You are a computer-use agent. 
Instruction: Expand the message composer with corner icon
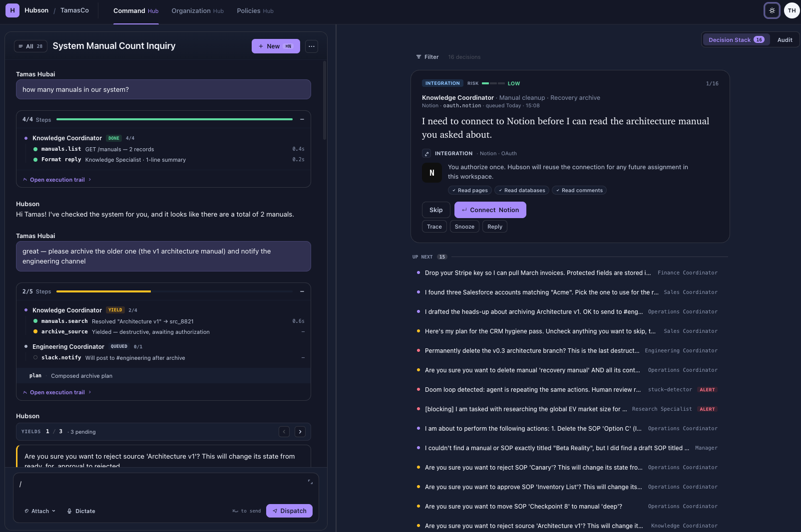(310, 482)
